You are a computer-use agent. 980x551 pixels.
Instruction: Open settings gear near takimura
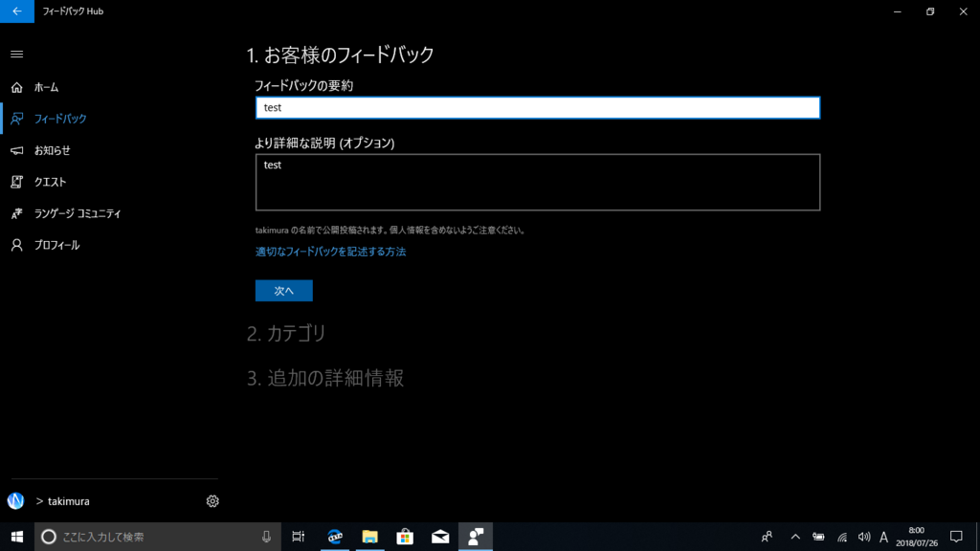coord(212,501)
